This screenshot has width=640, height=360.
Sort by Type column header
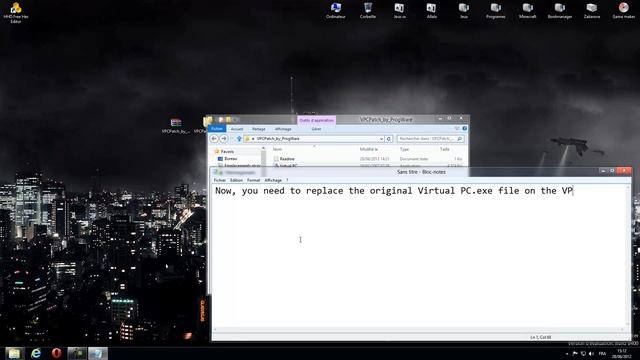404,149
